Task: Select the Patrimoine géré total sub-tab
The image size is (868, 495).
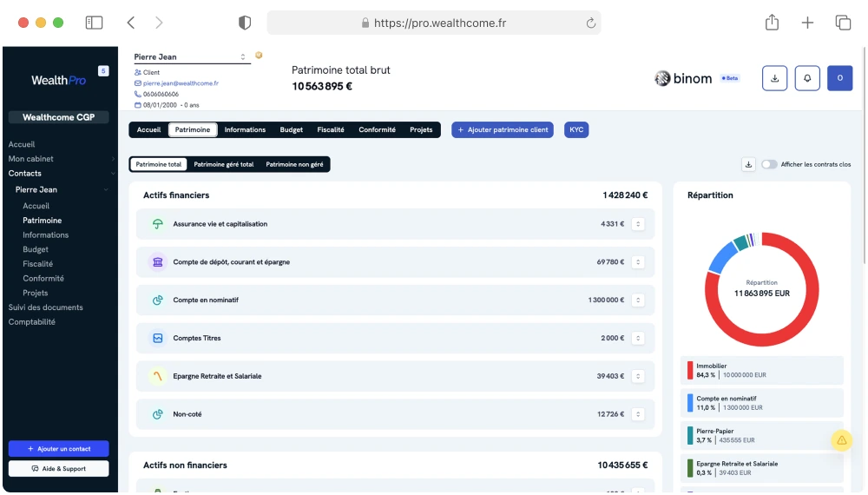Action: (x=224, y=164)
